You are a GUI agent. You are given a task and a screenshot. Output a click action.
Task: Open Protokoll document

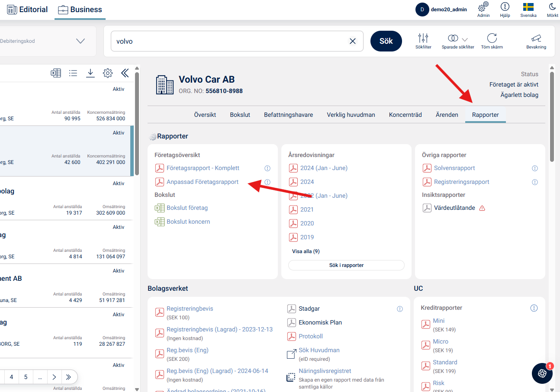click(311, 336)
